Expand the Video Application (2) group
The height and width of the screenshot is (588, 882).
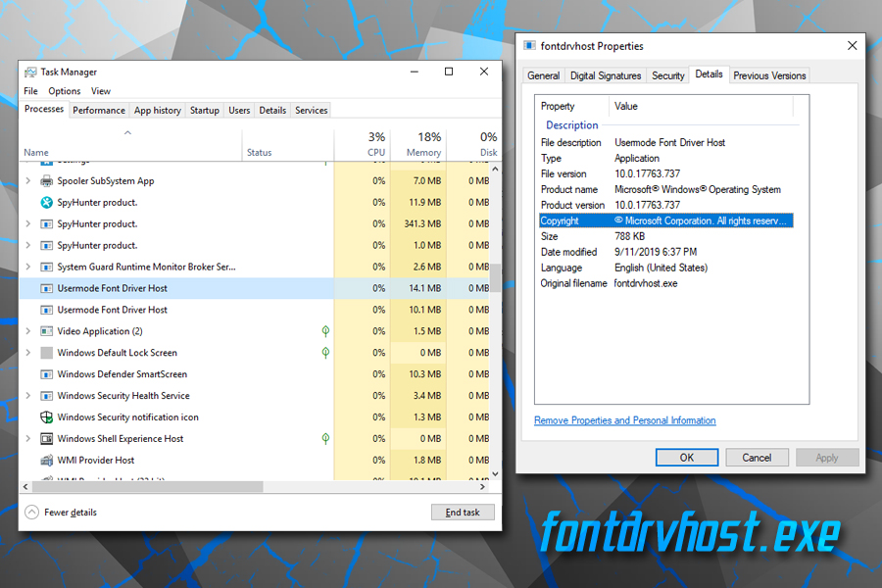tap(28, 331)
